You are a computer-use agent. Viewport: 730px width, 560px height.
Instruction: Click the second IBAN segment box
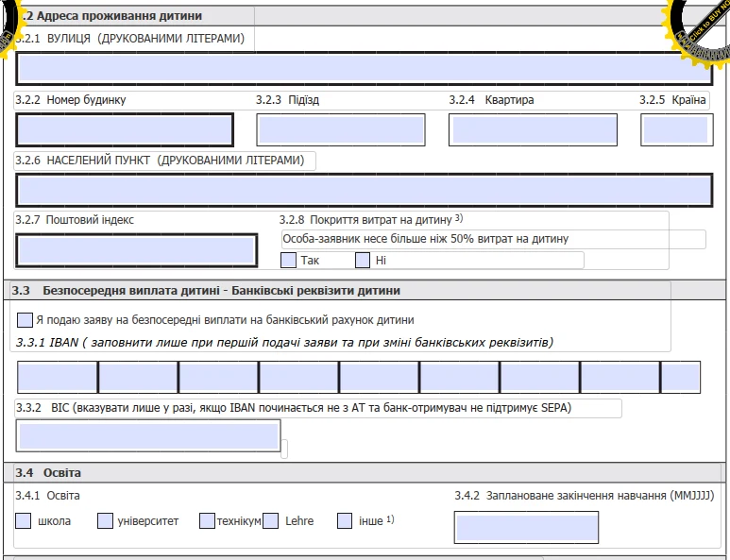[138, 377]
